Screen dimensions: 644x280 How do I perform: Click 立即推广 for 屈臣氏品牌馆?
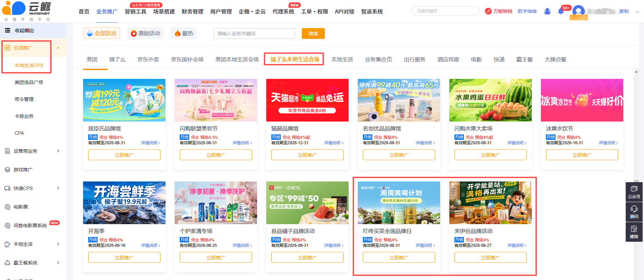[124, 155]
